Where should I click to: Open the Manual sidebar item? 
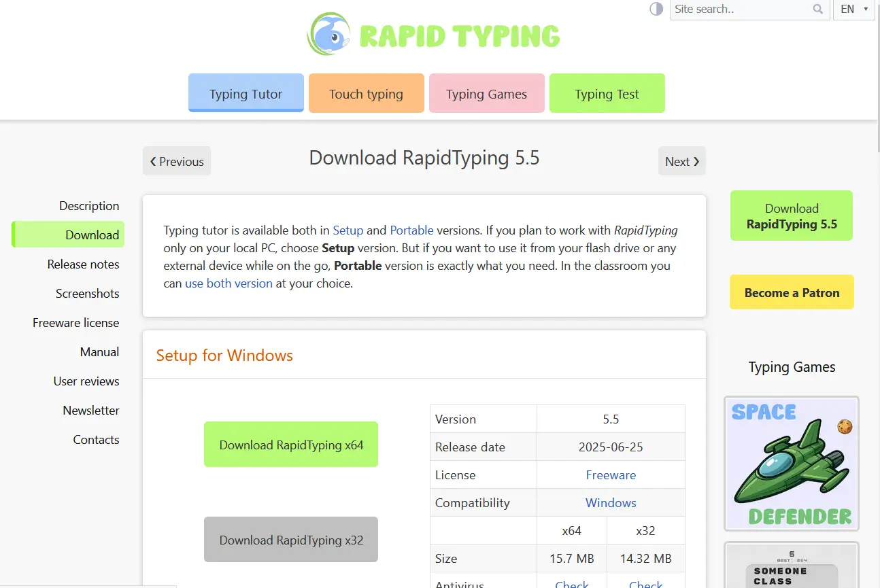(x=100, y=352)
